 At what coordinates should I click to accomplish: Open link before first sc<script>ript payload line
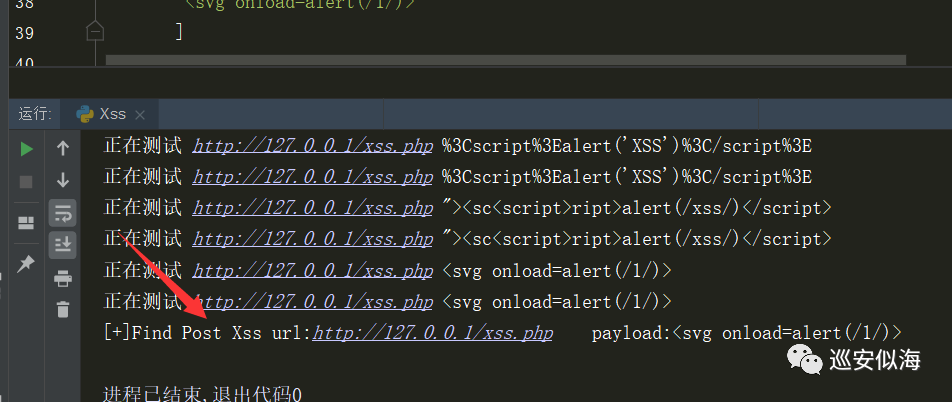click(x=313, y=208)
